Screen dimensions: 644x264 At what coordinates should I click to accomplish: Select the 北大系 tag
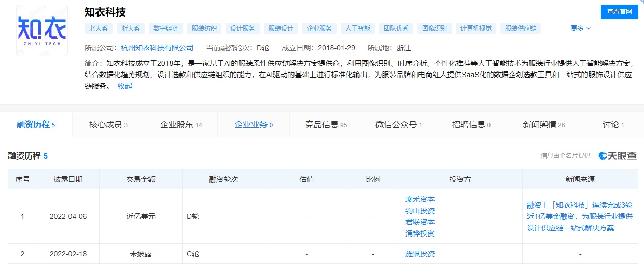pyautogui.click(x=99, y=28)
